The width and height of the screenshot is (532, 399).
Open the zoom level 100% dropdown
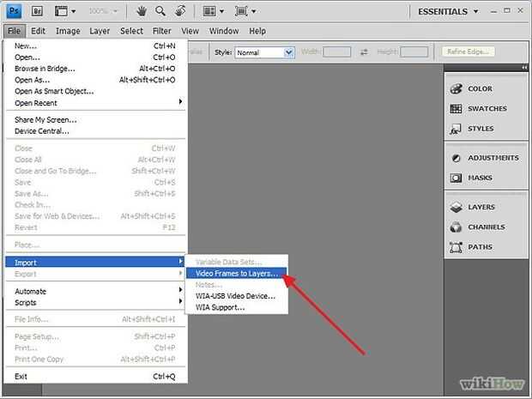coord(103,11)
